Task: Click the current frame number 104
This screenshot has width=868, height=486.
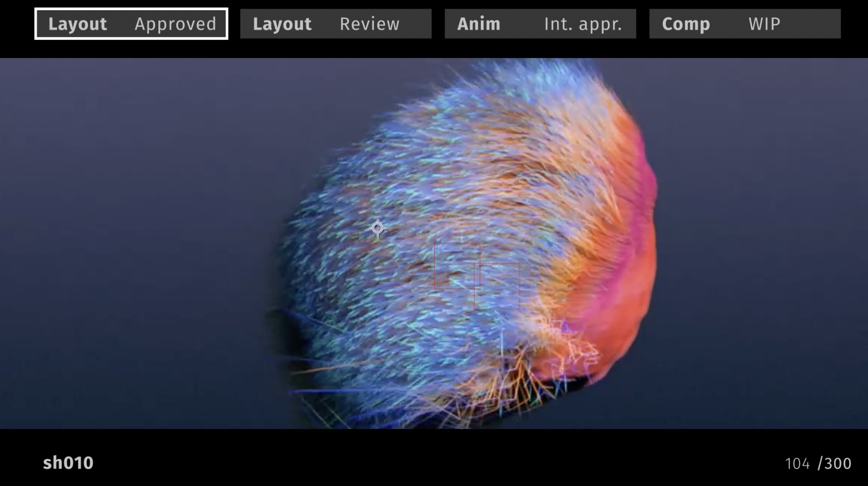Action: (x=797, y=463)
